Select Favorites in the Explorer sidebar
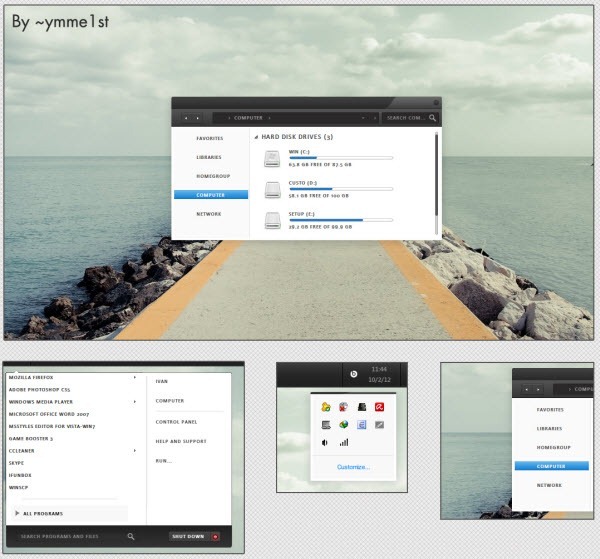This screenshot has width=600, height=559. [x=210, y=138]
